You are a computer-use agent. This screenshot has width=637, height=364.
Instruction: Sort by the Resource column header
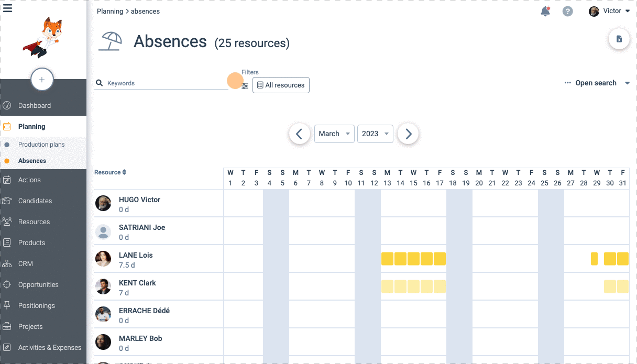click(110, 172)
